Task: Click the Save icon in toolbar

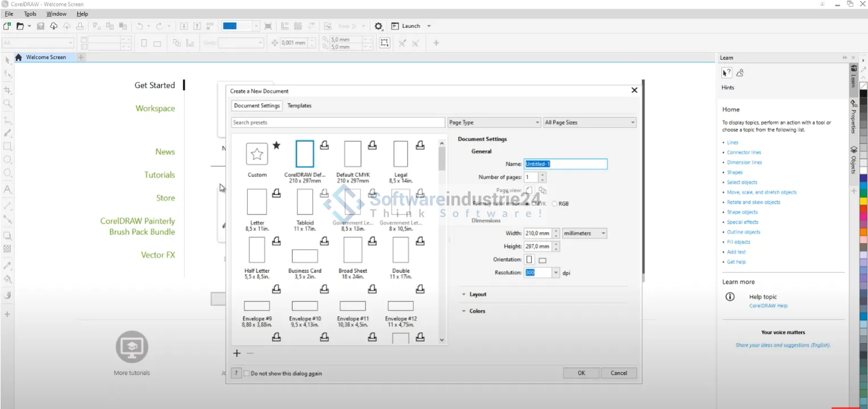Action: pyautogui.click(x=40, y=26)
